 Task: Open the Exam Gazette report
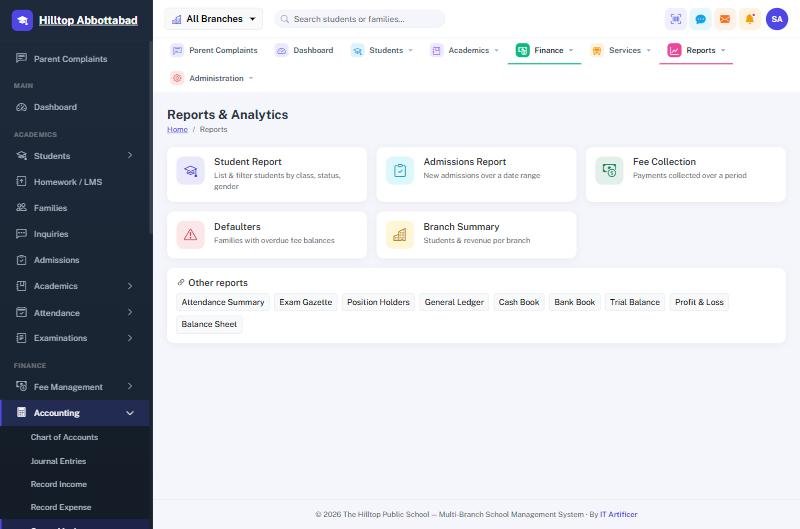pyautogui.click(x=306, y=302)
